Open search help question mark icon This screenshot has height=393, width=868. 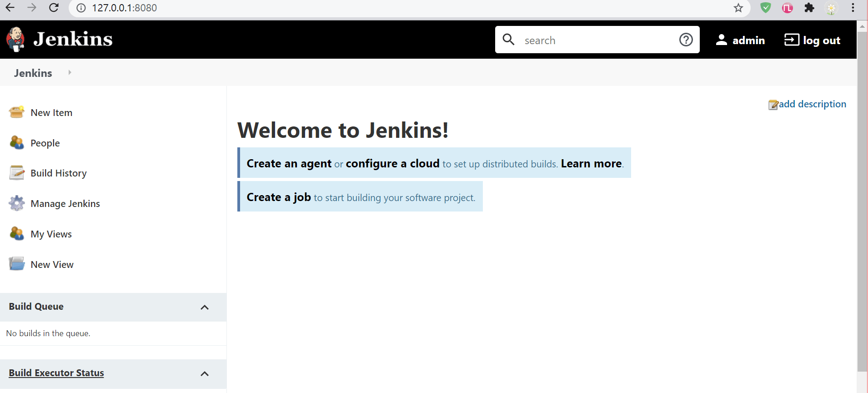pos(686,40)
